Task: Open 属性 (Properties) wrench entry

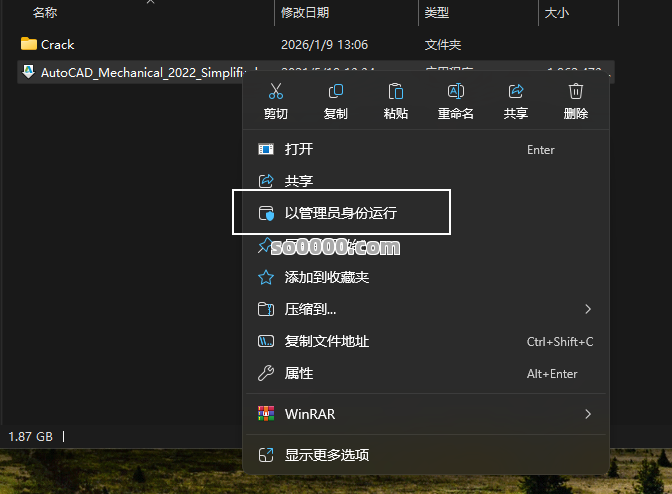Action: [x=299, y=373]
